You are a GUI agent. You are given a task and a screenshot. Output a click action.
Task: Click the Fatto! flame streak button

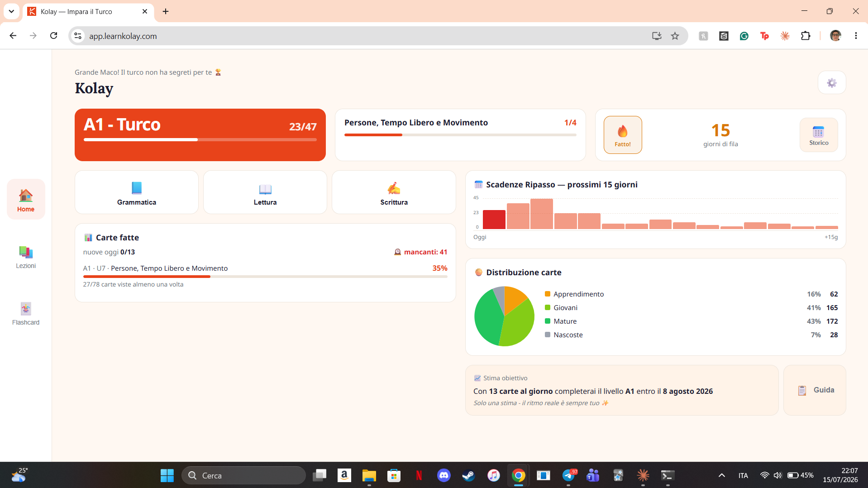(623, 135)
